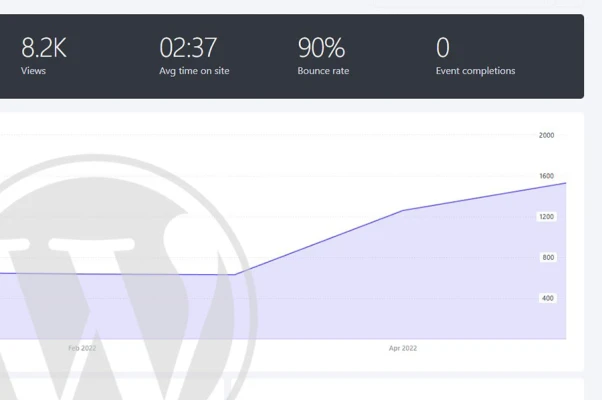Click the chart line's final rightmost data point

click(566, 183)
